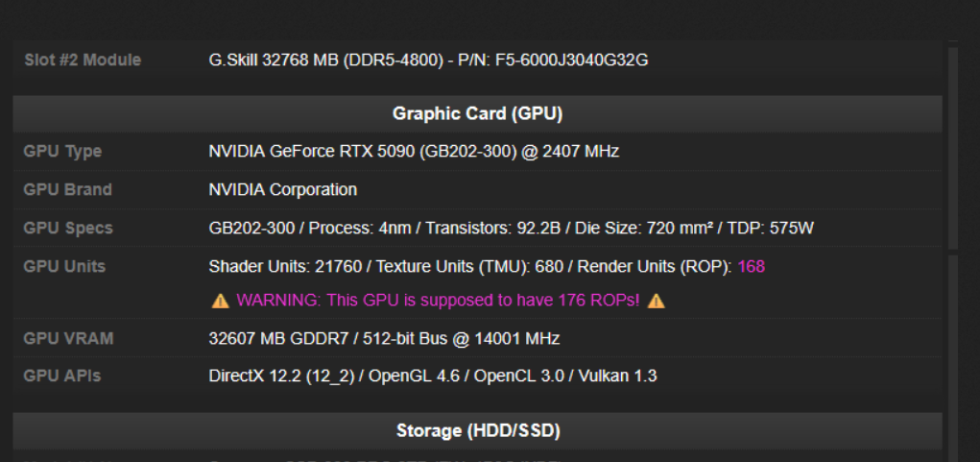Select the Graphic Card (GPU) section header
Viewport: 980px width, 462px height.
477,113
